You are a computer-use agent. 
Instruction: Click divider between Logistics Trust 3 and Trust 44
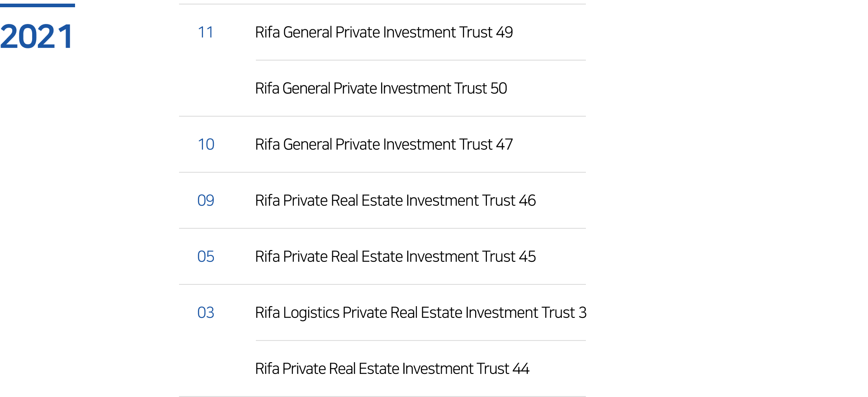click(420, 340)
